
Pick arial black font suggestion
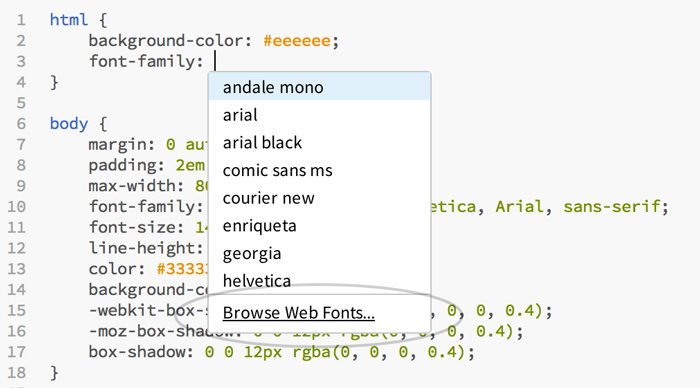pyautogui.click(x=319, y=142)
